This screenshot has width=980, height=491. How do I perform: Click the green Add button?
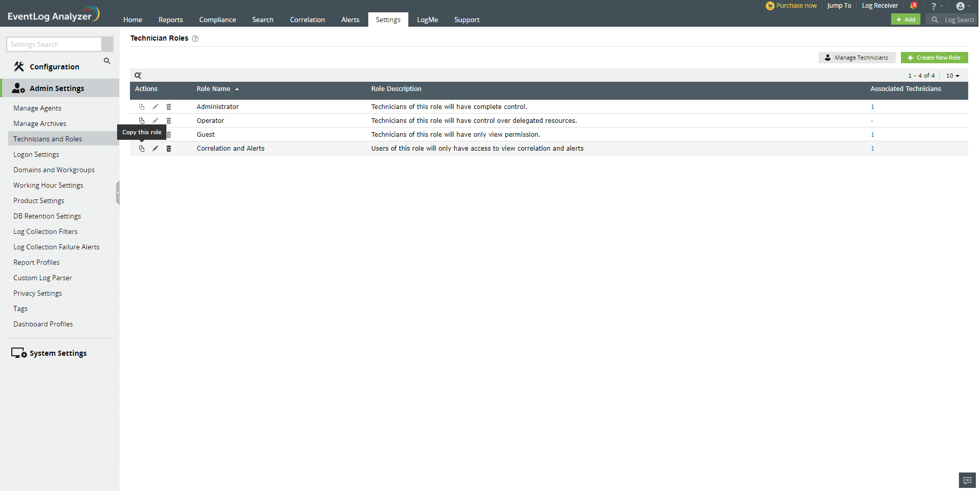pos(906,20)
